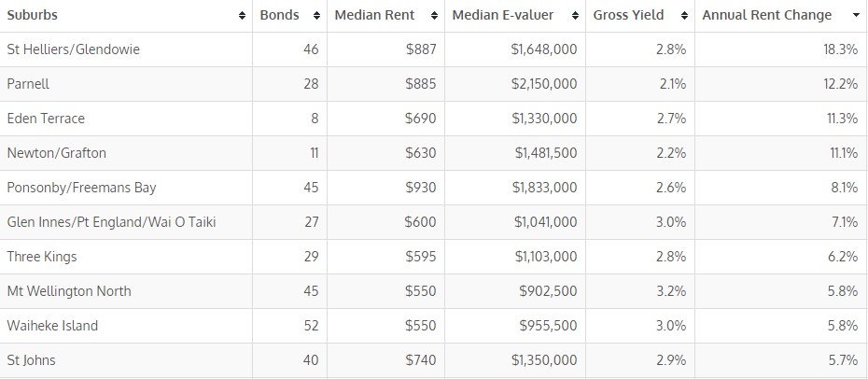Click the sort arrows beside Suburbs header
The height and width of the screenshot is (379, 868).
click(x=243, y=16)
